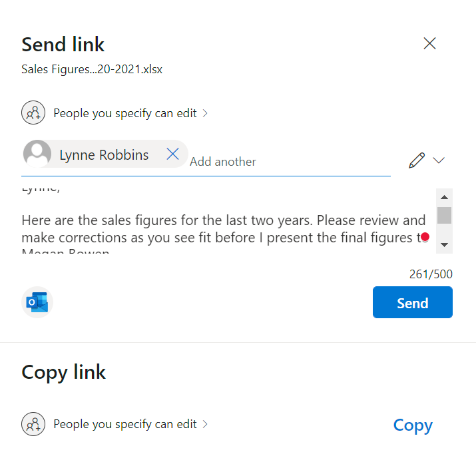
Task: Select the Lynne Robbins name chip
Action: tap(104, 155)
